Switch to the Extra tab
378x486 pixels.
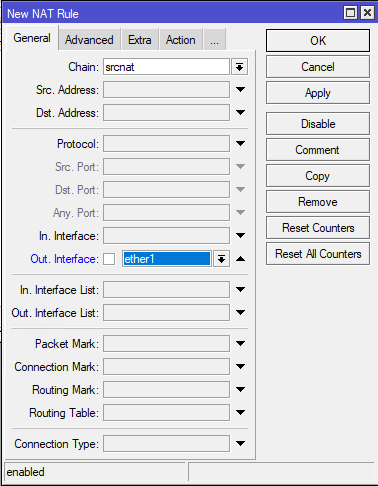point(140,40)
